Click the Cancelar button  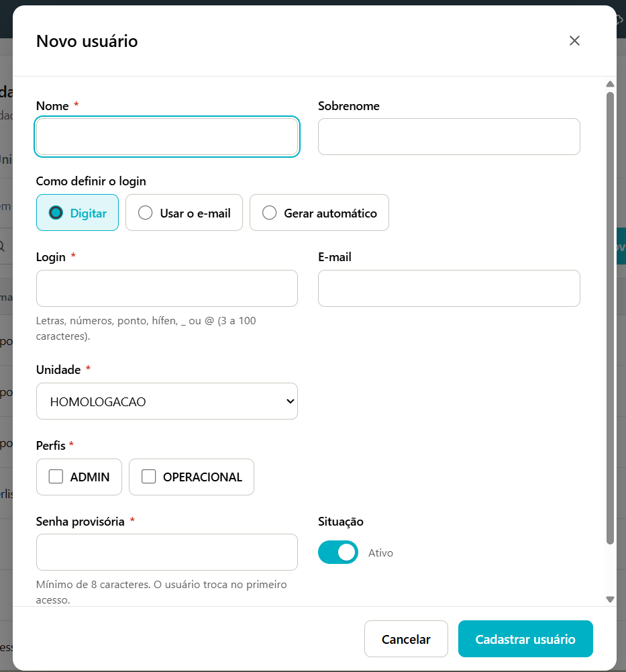click(x=406, y=639)
